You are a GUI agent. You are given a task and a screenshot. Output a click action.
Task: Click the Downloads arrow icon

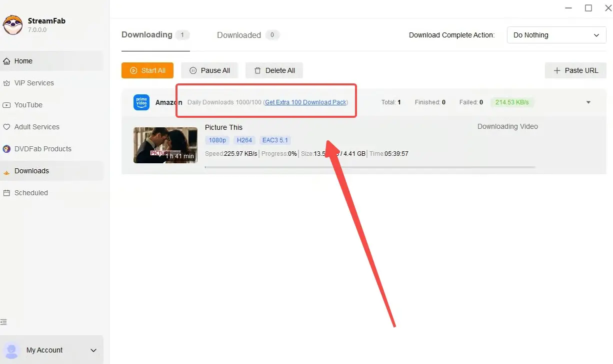tap(6, 171)
